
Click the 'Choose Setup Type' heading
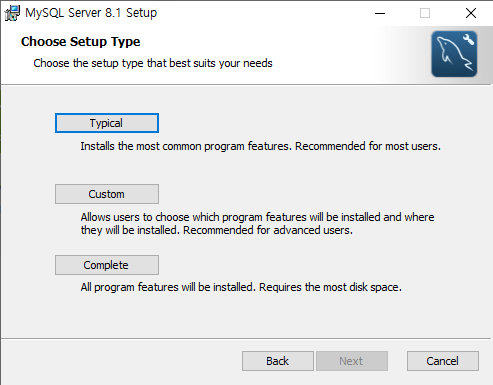pyautogui.click(x=81, y=42)
